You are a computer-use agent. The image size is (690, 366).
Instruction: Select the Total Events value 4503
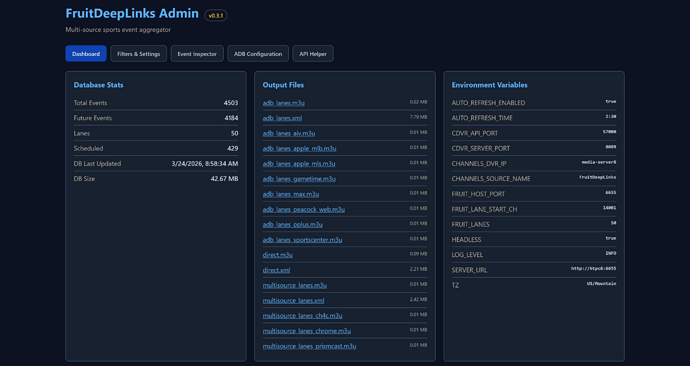click(231, 103)
